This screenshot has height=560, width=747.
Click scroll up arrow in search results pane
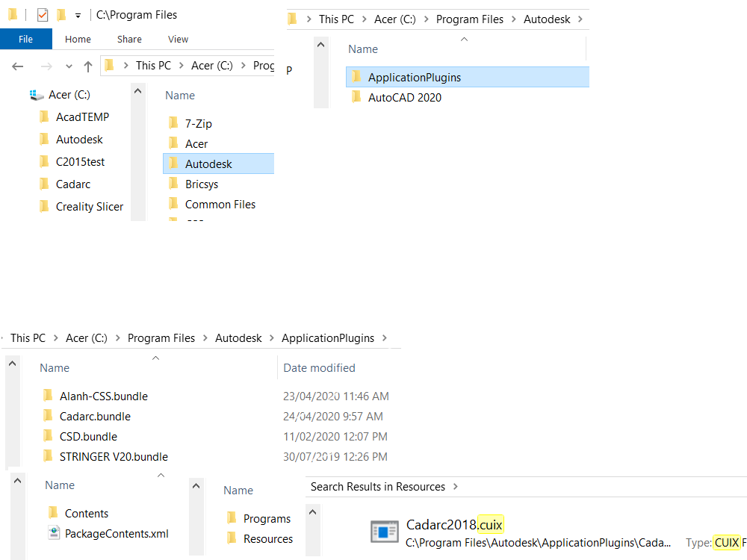click(312, 512)
